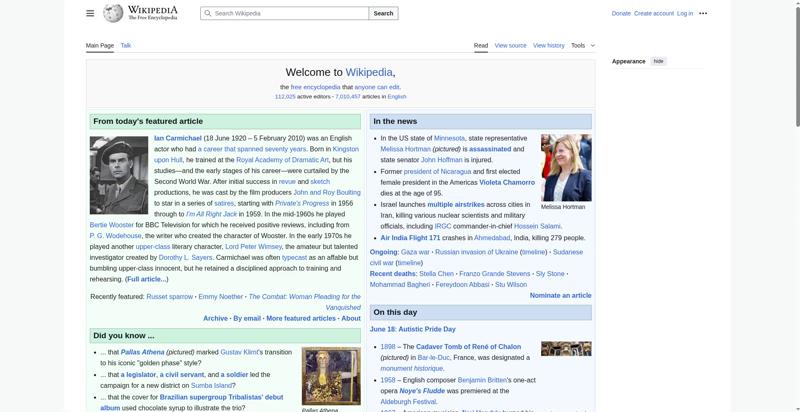
Task: Open the Air India Flight 171 link
Action: coord(410,238)
